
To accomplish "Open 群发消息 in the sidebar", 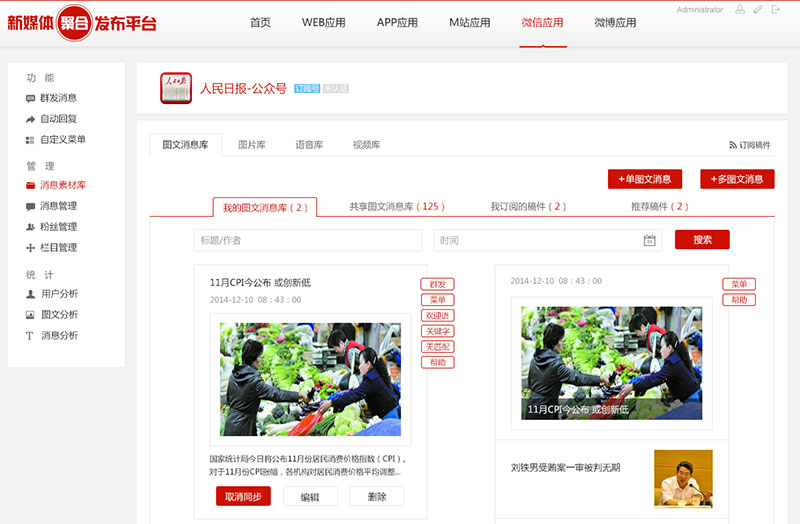I will click(x=58, y=98).
